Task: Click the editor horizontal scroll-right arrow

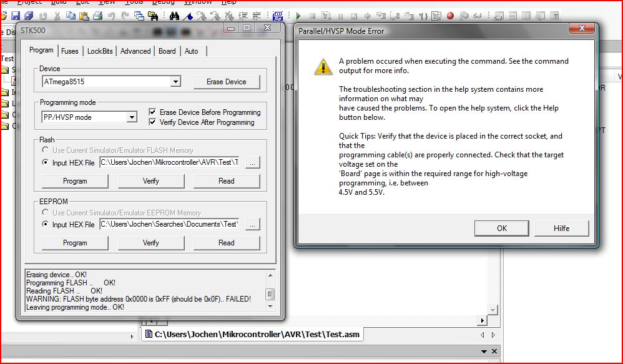Action: click(482, 320)
